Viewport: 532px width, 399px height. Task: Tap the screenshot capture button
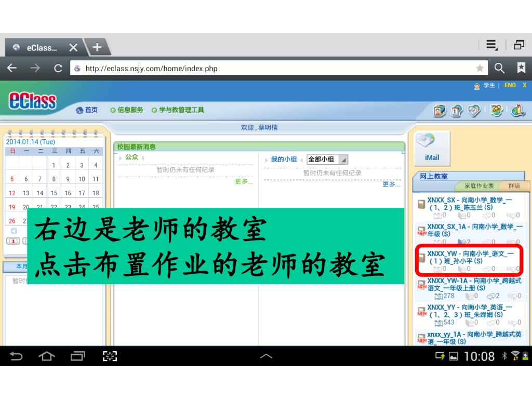(110, 356)
